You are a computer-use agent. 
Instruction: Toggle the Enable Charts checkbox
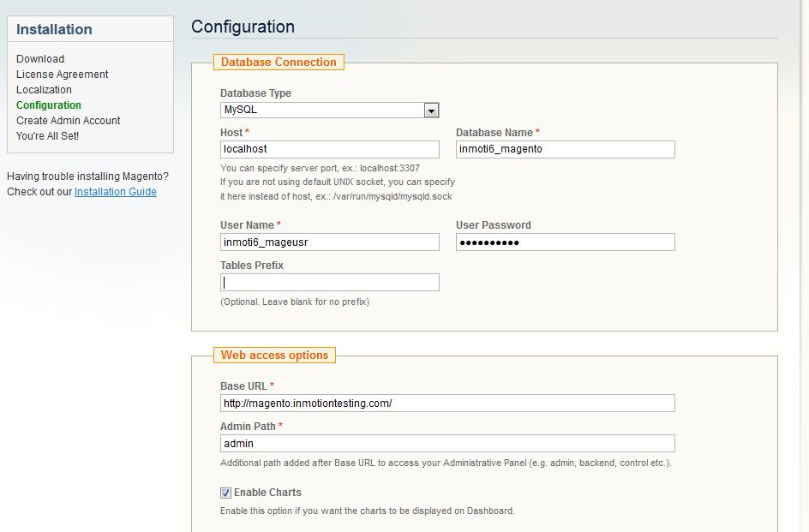point(225,493)
